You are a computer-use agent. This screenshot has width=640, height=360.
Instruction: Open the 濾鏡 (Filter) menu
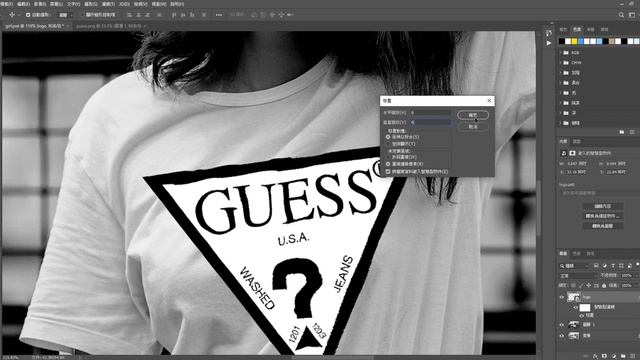[108, 4]
